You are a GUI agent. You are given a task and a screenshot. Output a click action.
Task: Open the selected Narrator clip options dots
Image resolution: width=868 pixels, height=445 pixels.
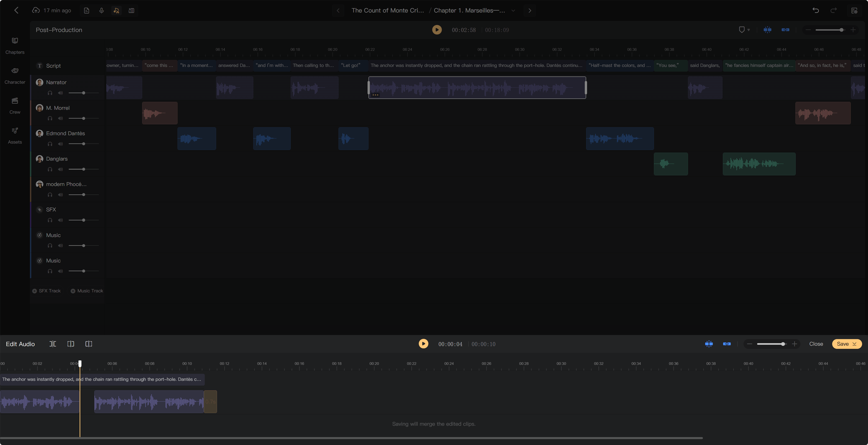[x=375, y=95]
